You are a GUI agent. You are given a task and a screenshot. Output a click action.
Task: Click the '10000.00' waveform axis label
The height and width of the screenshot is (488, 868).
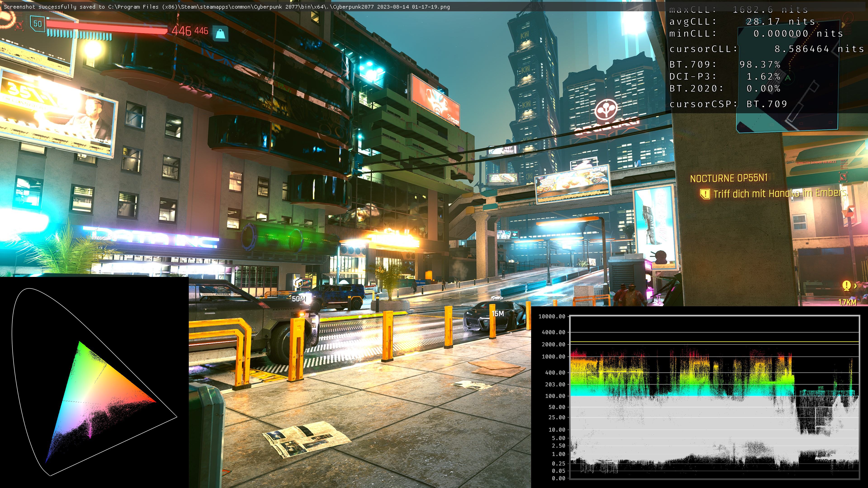[552, 316]
